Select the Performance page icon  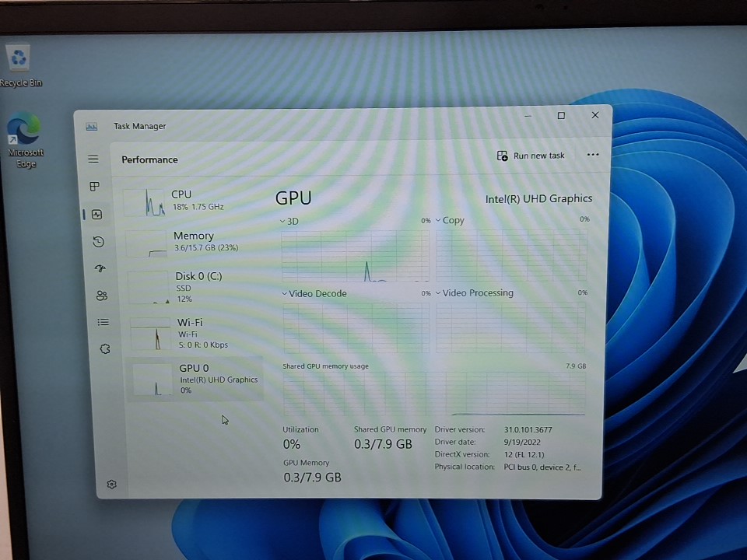click(96, 215)
